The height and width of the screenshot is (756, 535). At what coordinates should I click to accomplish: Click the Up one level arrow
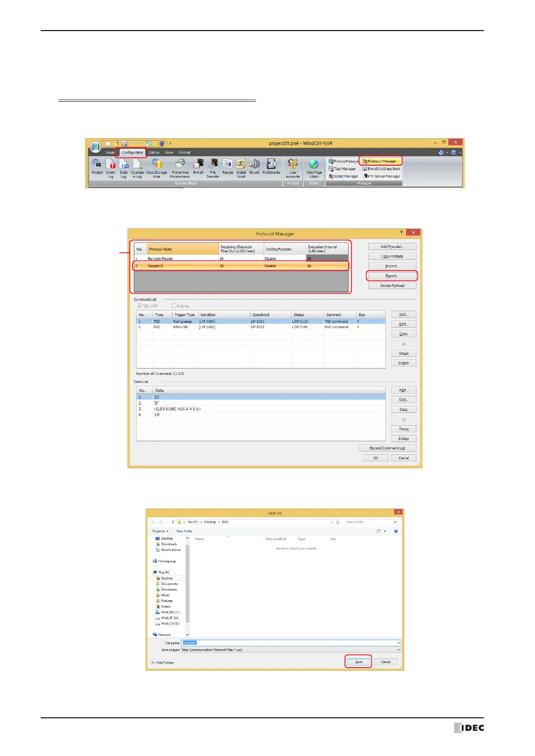(173, 522)
